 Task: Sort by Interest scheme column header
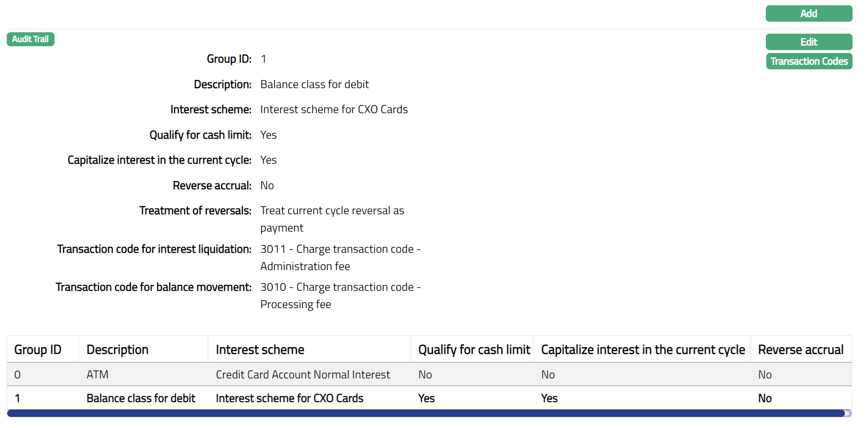(x=260, y=350)
